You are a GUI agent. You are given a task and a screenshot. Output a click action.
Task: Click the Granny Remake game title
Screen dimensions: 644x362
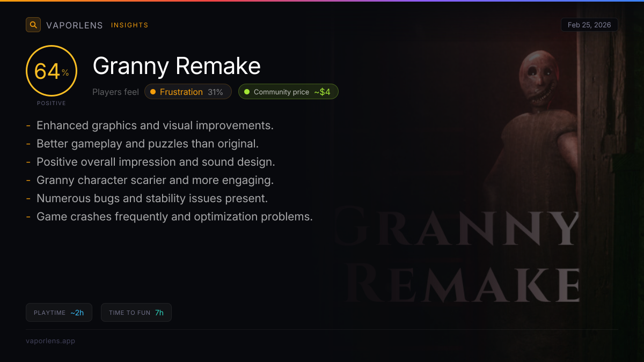177,66
